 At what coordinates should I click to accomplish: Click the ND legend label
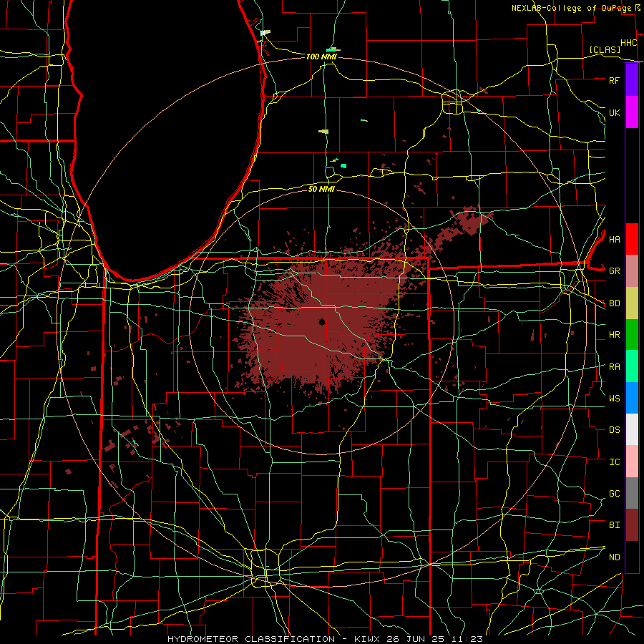614,557
